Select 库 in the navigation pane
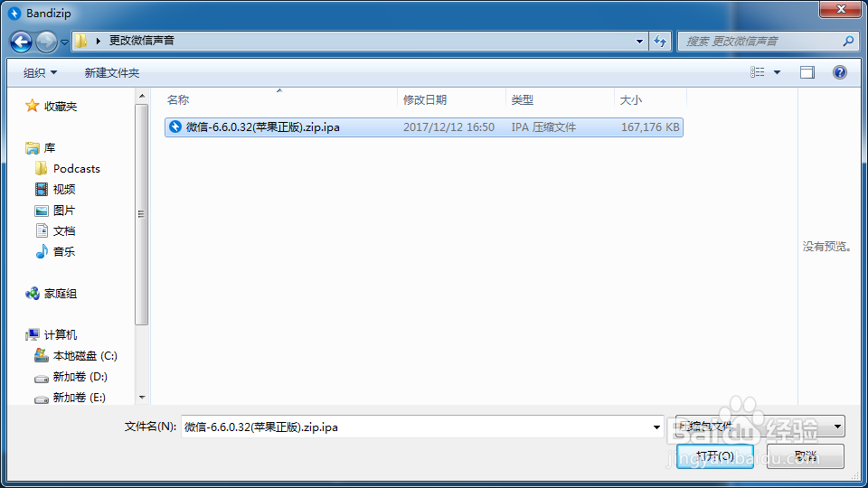The height and width of the screenshot is (488, 868). 50,147
